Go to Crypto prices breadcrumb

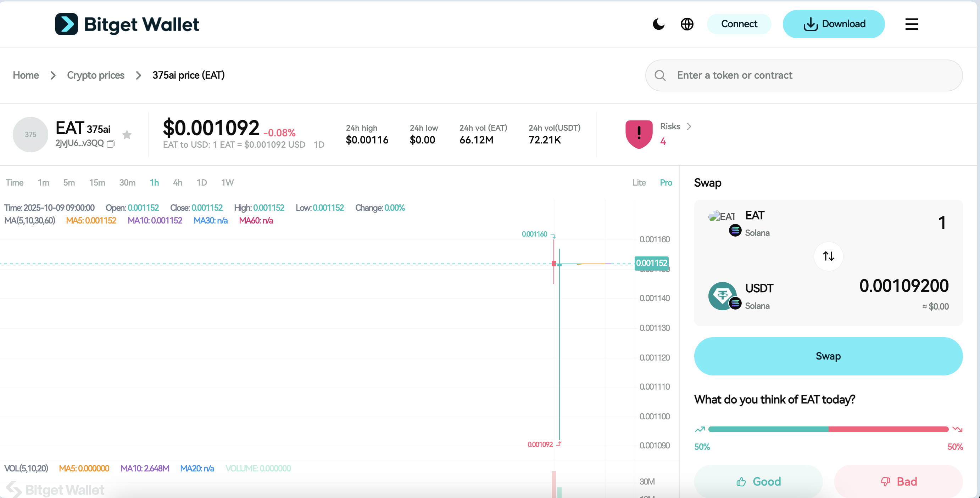coord(95,75)
